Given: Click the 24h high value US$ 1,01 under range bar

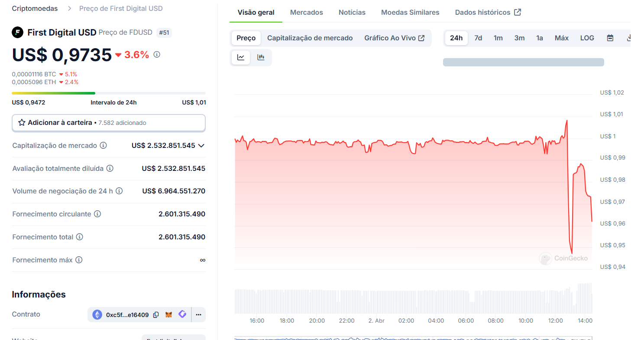Looking at the screenshot, I should (x=194, y=103).
